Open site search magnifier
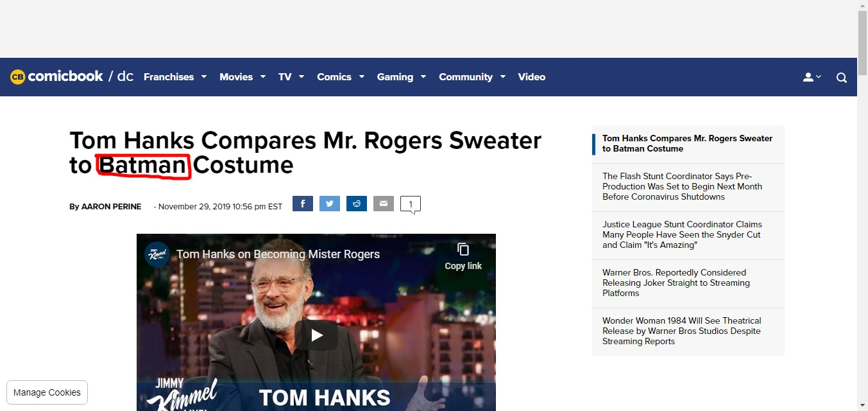The image size is (868, 411). click(842, 78)
